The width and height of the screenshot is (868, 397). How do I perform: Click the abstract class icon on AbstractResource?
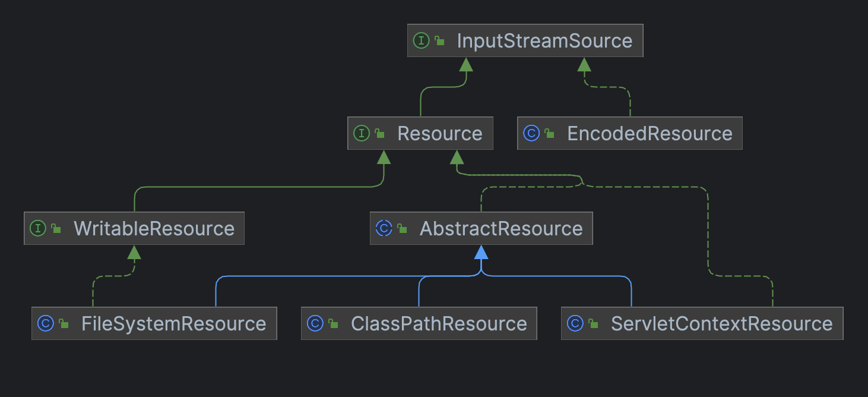point(384,228)
